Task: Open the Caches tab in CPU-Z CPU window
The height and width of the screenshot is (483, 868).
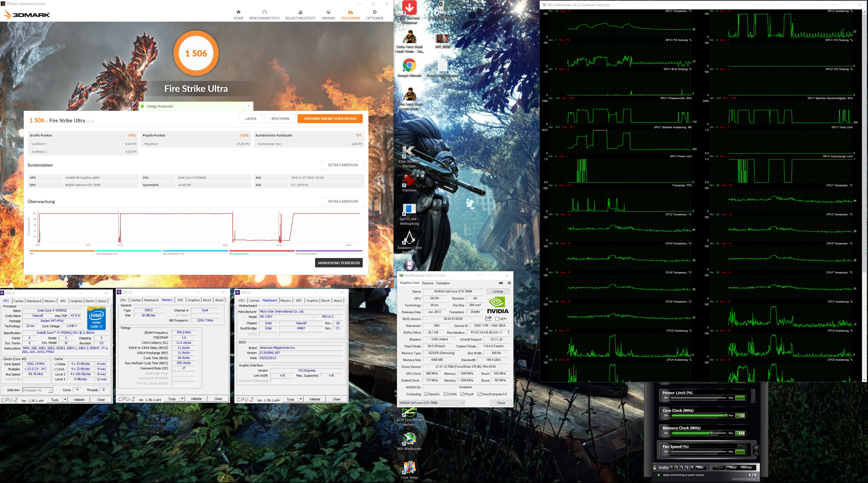Action: (x=18, y=301)
